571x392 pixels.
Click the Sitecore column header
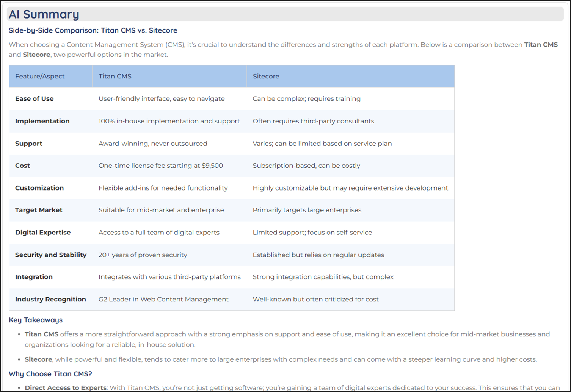tap(266, 76)
